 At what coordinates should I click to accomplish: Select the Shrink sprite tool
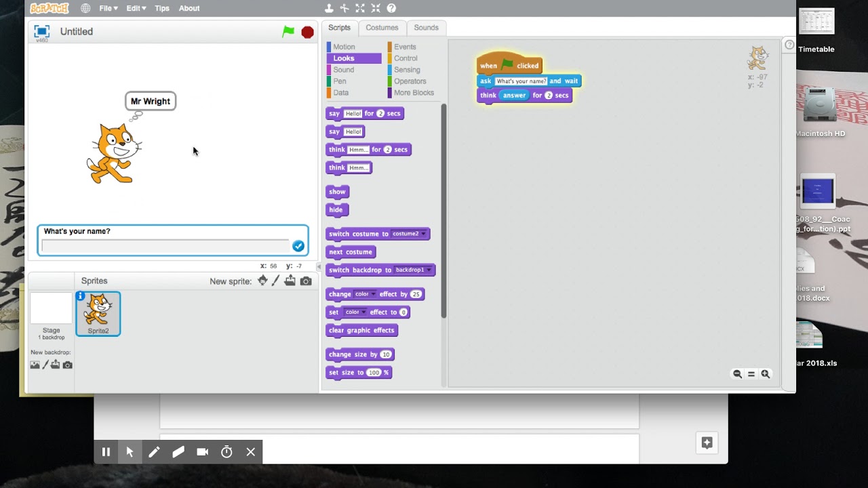click(x=376, y=8)
